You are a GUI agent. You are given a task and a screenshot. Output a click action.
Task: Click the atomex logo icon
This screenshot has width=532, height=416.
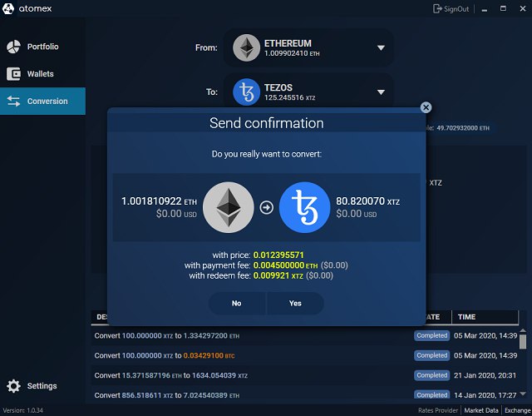(x=8, y=8)
